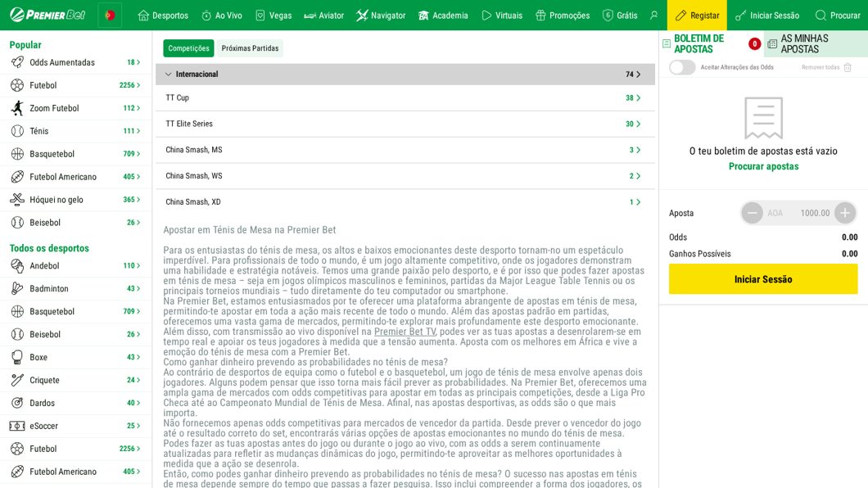Follow the Premier Bet TV link
868x488 pixels.
click(405, 332)
